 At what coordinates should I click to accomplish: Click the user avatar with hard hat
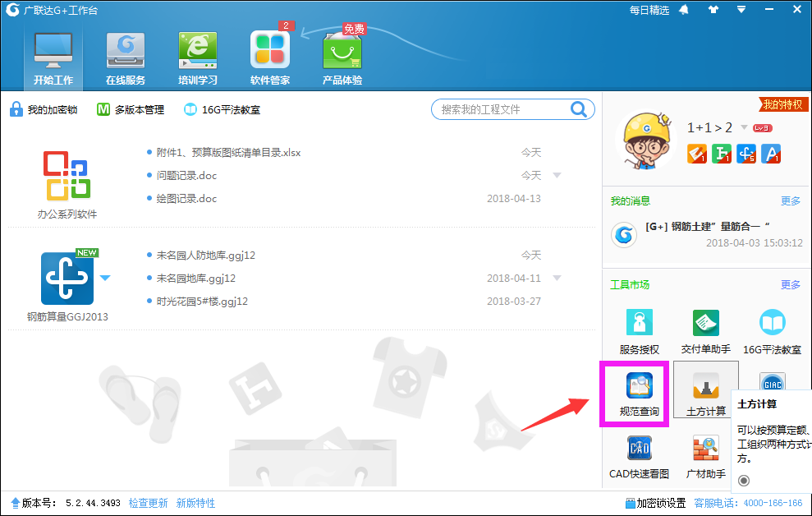(x=646, y=141)
